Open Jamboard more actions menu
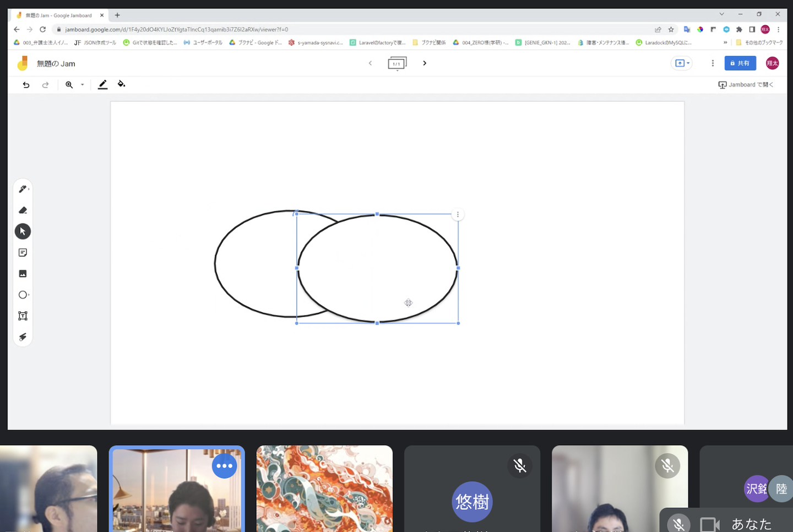 coord(713,63)
